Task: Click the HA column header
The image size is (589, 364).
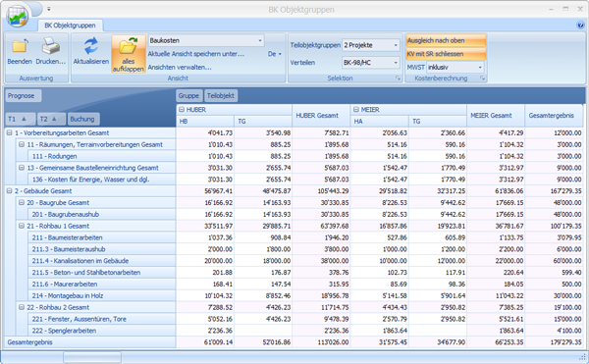Action: tap(379, 122)
